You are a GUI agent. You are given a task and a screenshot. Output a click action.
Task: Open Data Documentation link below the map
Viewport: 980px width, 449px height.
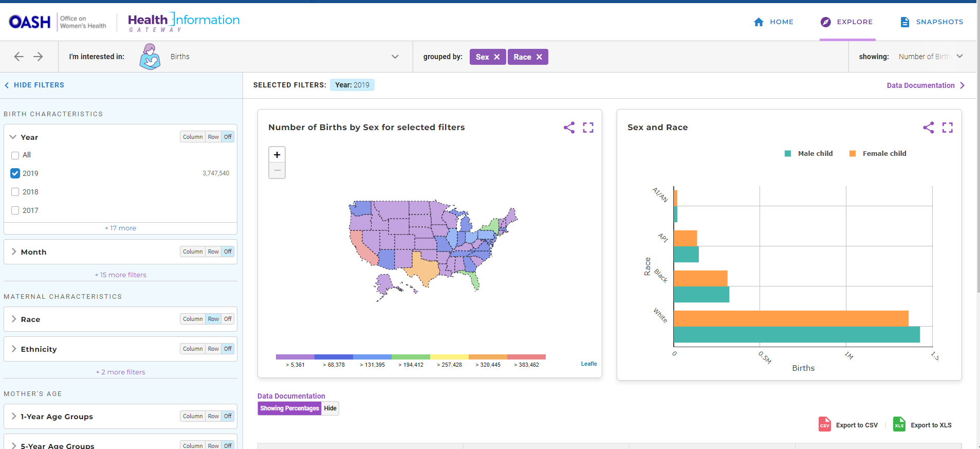(291, 396)
